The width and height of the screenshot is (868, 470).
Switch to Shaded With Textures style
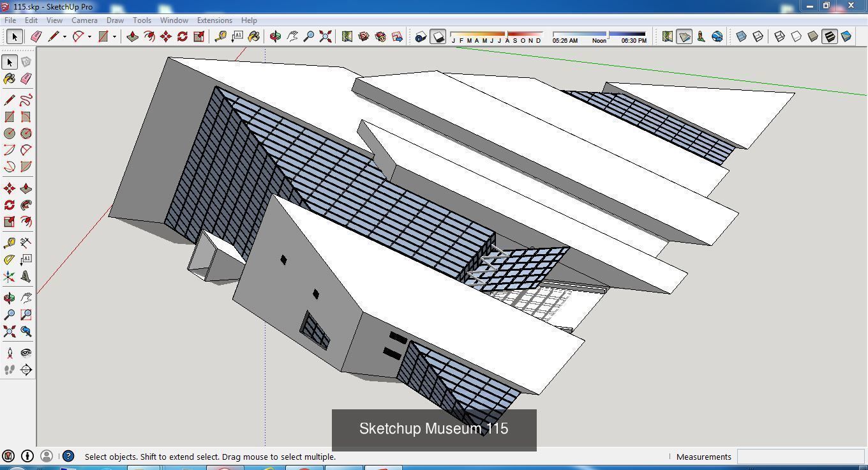(830, 36)
